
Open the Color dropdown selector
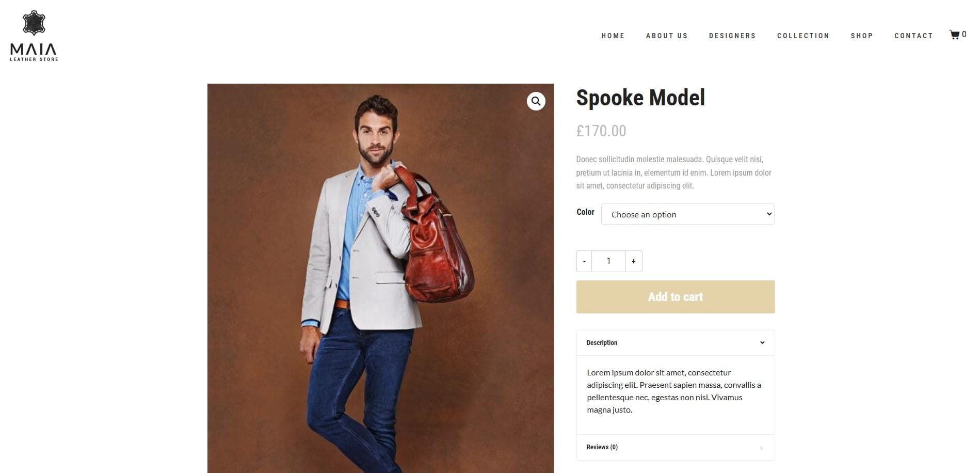coord(687,214)
